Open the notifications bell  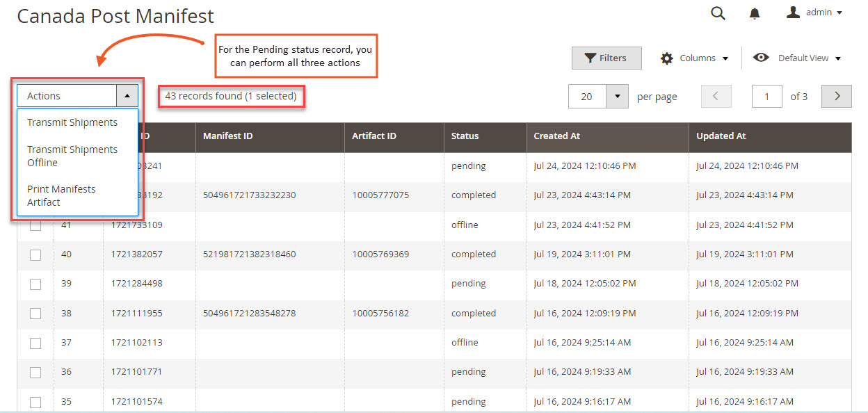click(x=755, y=13)
